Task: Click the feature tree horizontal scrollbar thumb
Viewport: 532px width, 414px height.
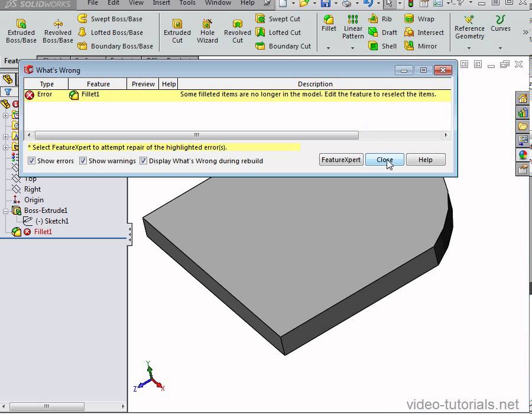Action: tap(47, 406)
